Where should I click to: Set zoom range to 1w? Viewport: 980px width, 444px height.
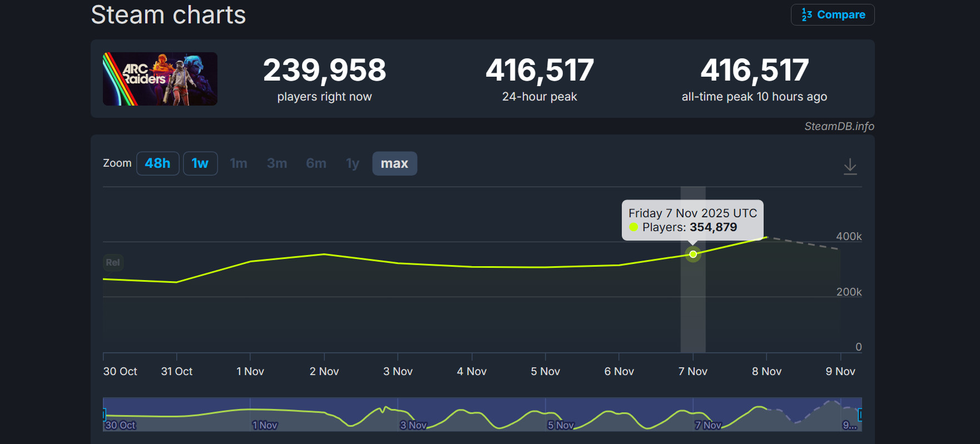tap(200, 163)
